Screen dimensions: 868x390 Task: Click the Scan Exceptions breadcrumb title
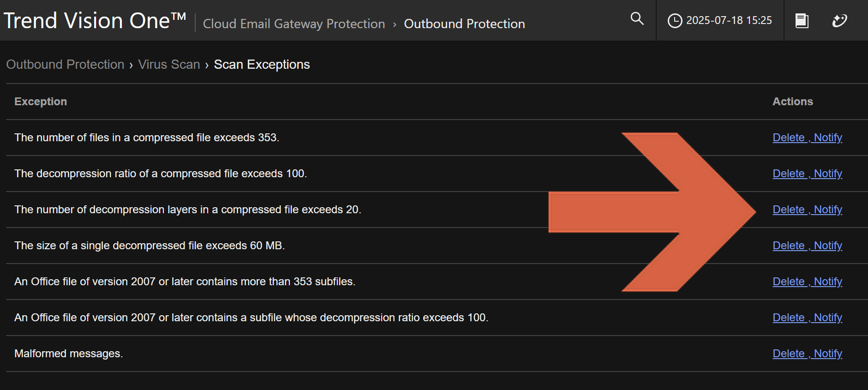[262, 65]
